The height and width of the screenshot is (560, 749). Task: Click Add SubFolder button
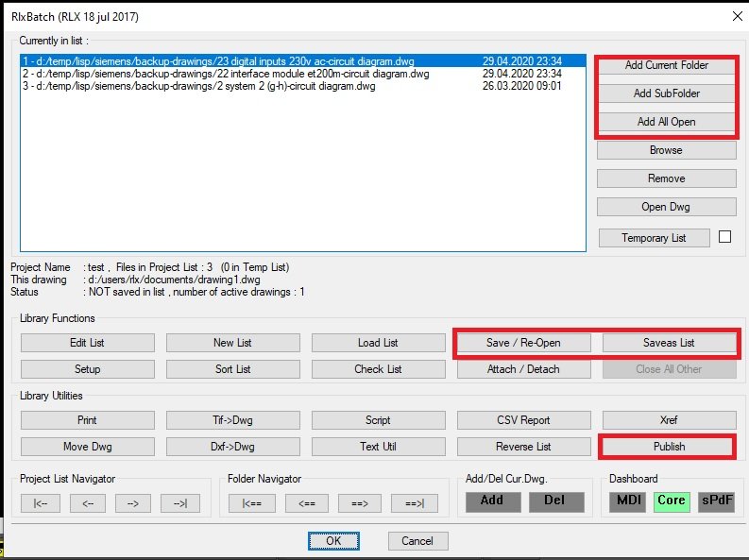click(x=667, y=93)
